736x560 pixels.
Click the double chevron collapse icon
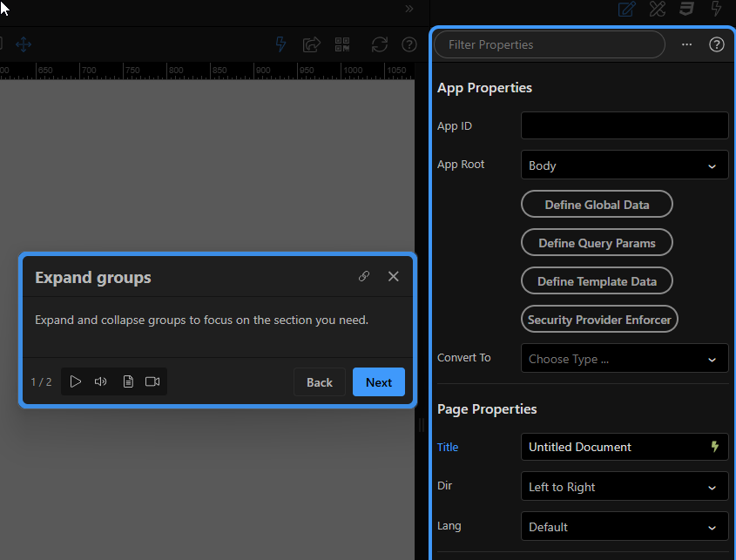[x=409, y=9]
